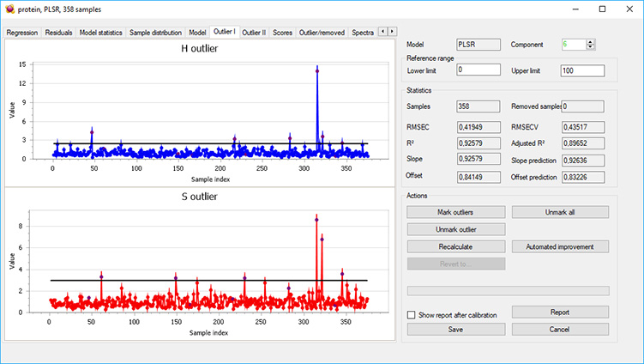Click the Recalculate button
This screenshot has width=644, height=364.
[455, 246]
